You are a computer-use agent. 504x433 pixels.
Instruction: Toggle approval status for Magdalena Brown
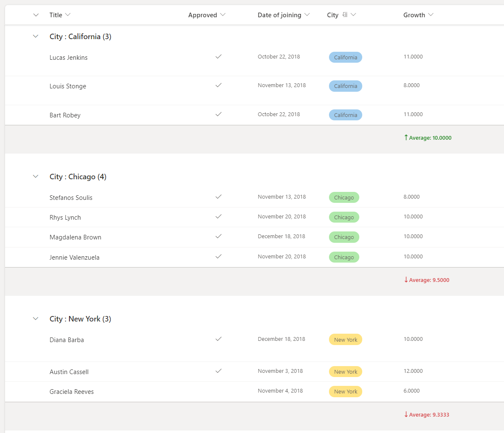218,236
